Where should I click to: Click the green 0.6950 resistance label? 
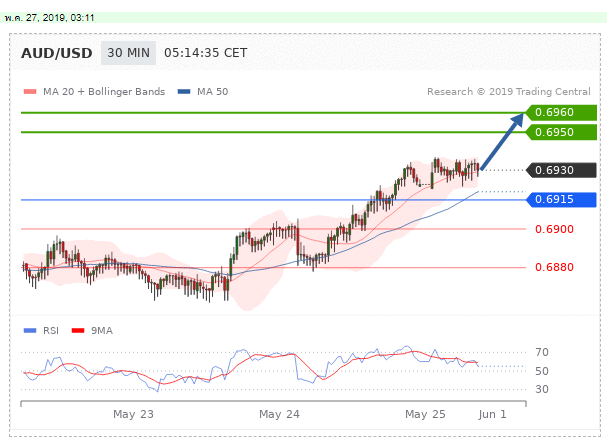(x=561, y=132)
